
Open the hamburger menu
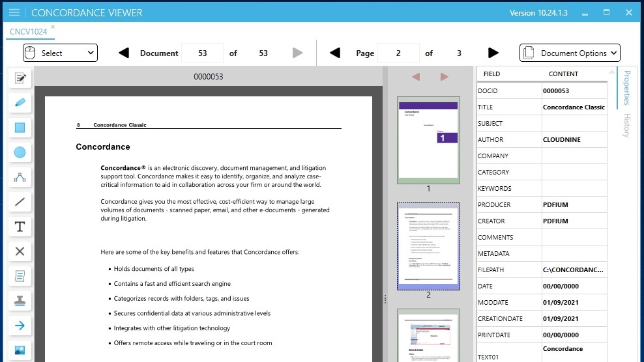tap(14, 12)
